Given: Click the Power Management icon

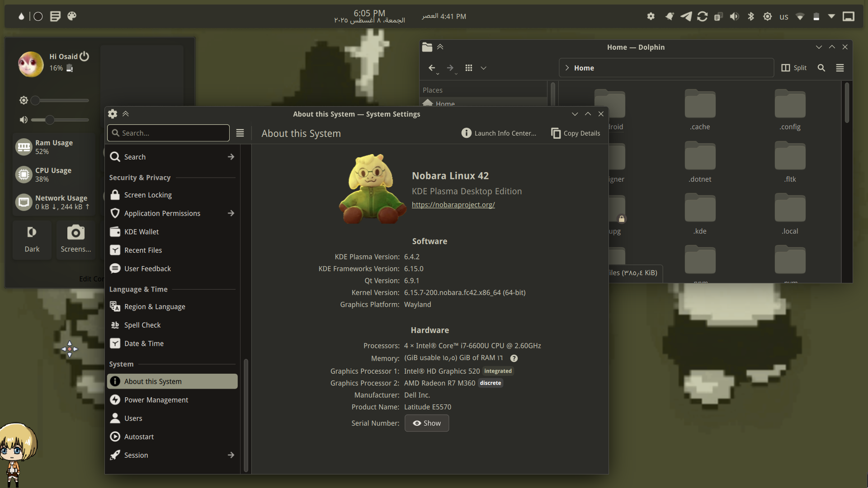Looking at the screenshot, I should [115, 400].
